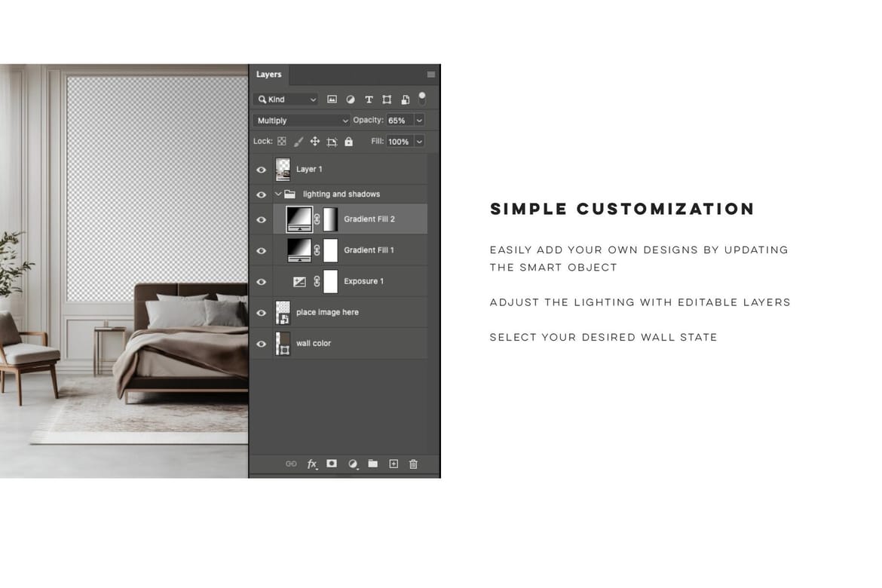Filter layers by pixel layer icon
Image resolution: width=882 pixels, height=588 pixels.
(x=332, y=100)
